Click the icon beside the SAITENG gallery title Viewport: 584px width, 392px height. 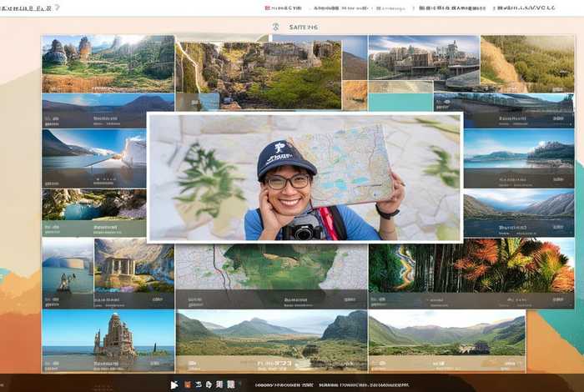tap(275, 27)
